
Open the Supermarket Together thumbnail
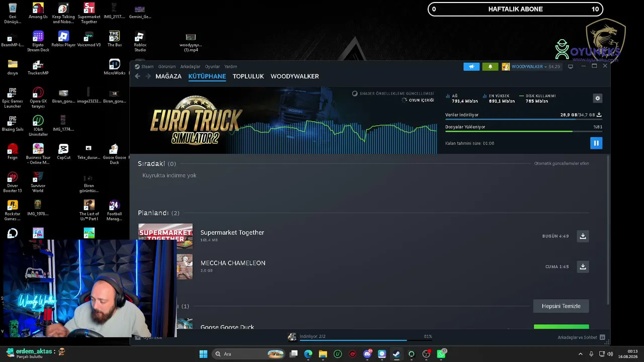click(166, 236)
